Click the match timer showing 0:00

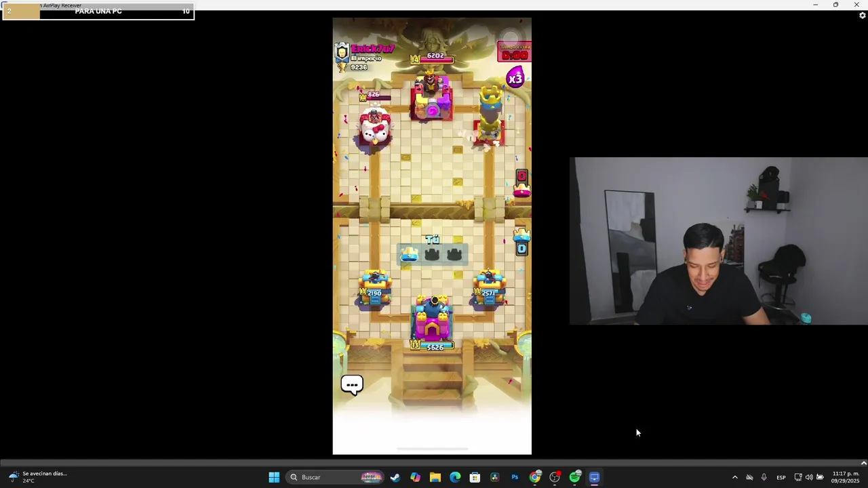click(x=514, y=53)
